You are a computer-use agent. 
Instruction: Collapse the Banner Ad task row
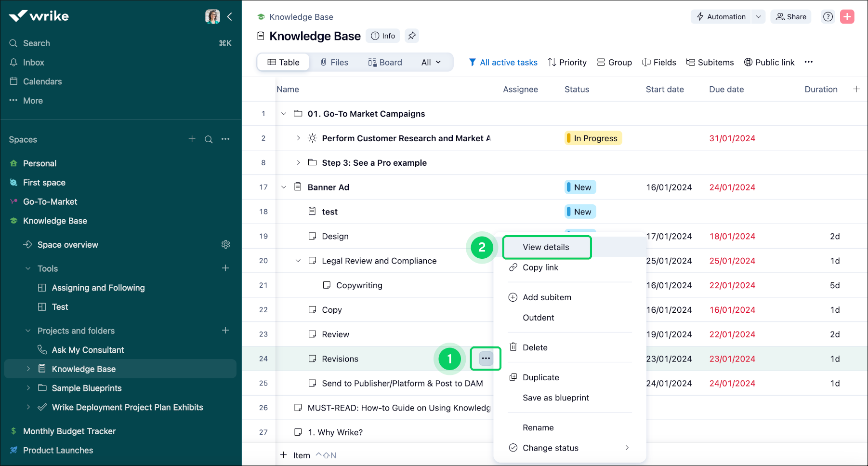(x=284, y=187)
